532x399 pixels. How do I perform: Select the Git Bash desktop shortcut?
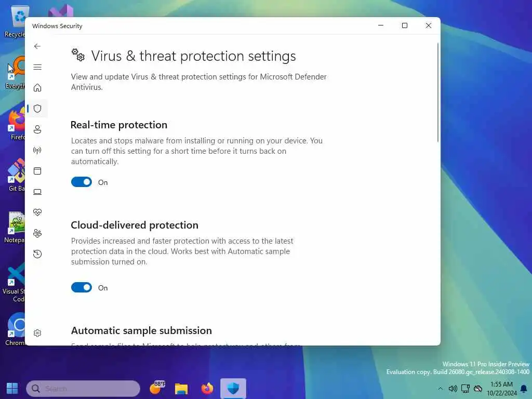coord(16,176)
